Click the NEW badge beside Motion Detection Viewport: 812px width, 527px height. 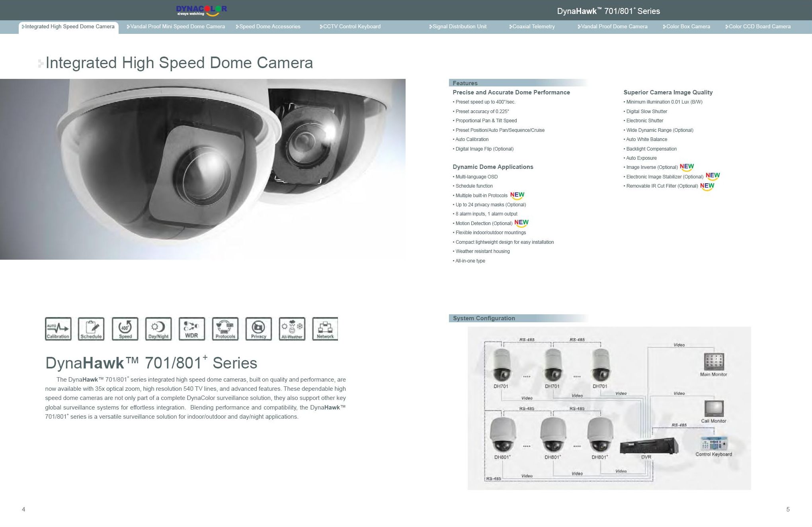click(521, 223)
